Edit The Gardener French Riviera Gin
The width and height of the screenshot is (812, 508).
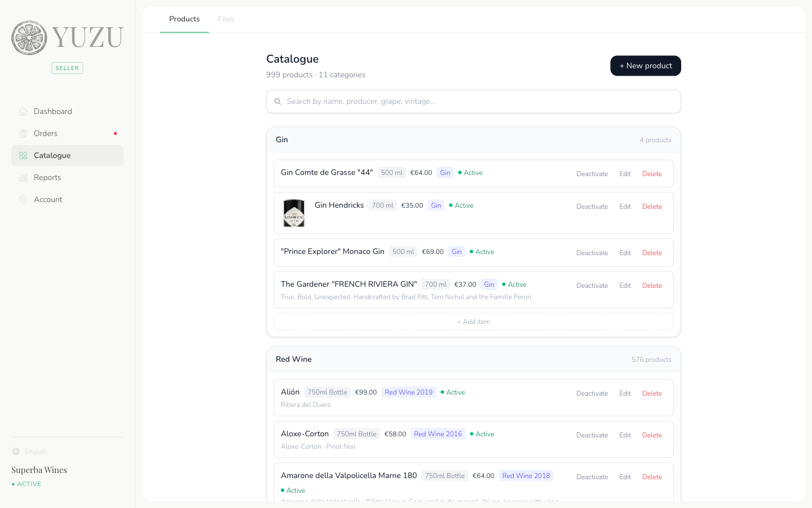[x=625, y=286]
